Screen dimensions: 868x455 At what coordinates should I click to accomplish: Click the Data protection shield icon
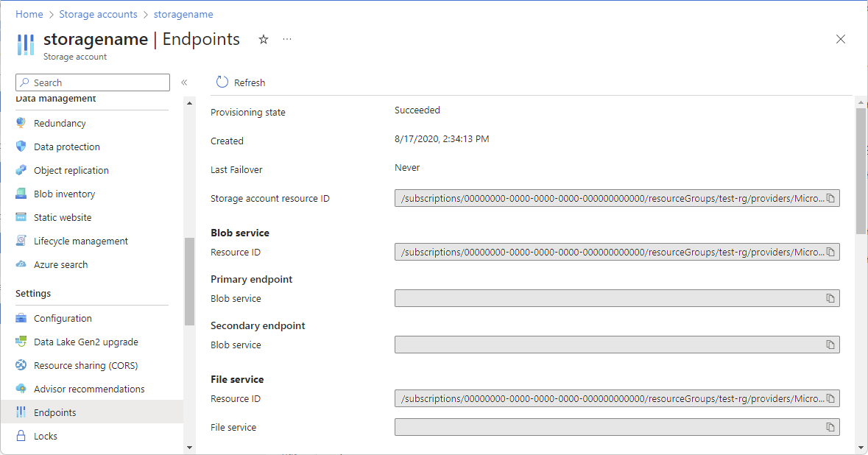pyautogui.click(x=21, y=147)
